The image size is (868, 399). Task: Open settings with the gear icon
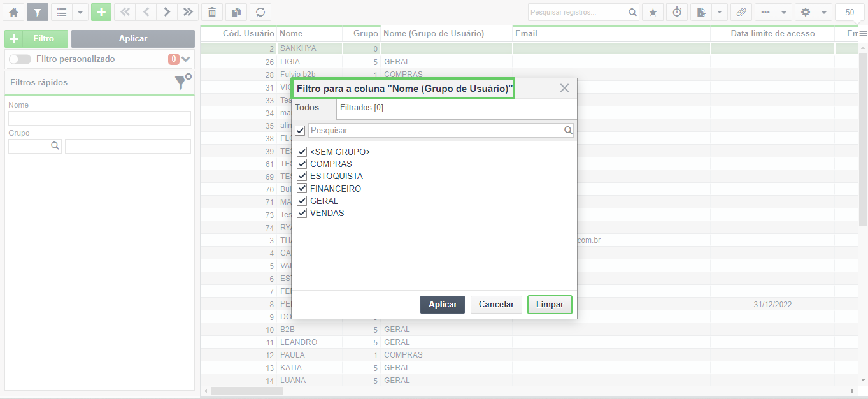(805, 12)
